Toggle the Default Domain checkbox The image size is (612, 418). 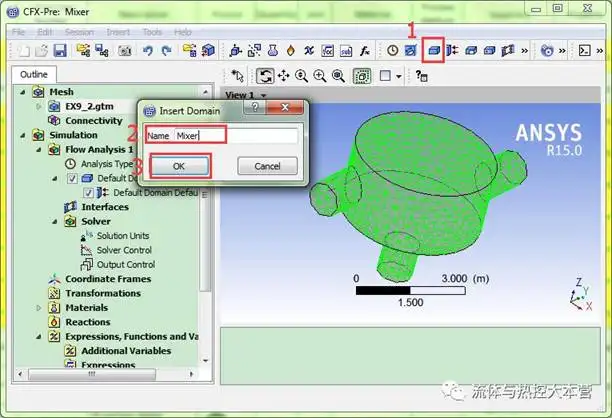(72, 178)
